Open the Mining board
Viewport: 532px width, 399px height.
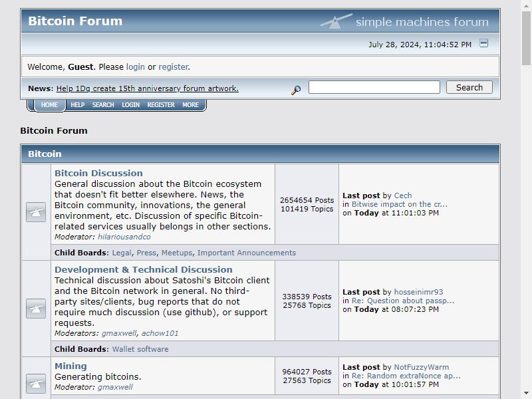point(70,366)
